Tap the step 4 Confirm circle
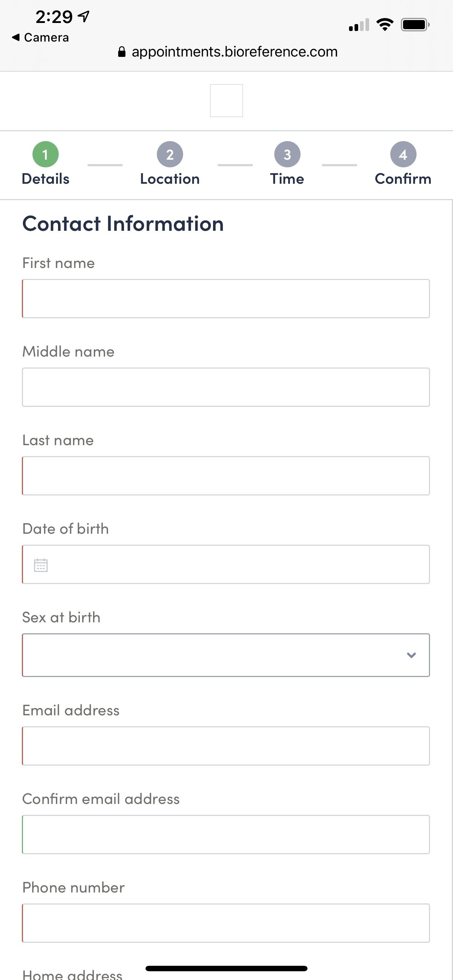 403,155
